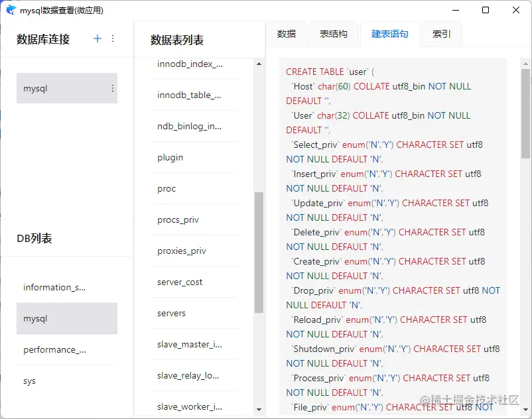Open innodb_table_... table
This screenshot has width=532, height=419.
tap(194, 95)
